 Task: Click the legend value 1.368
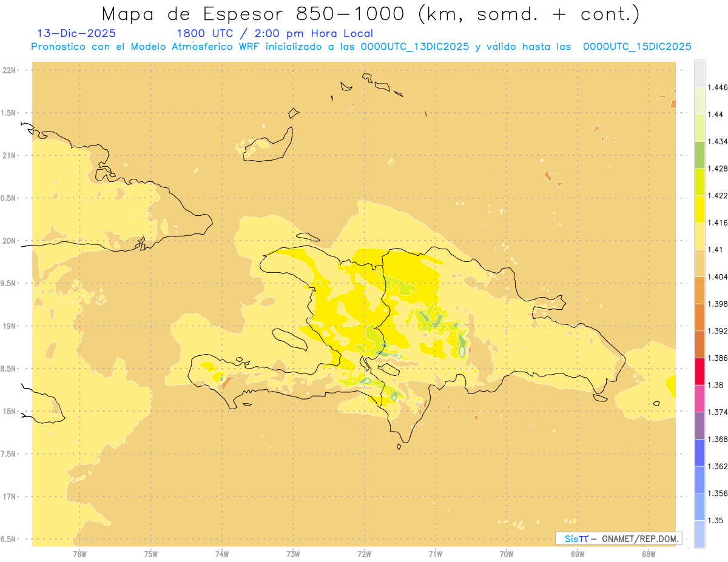click(x=719, y=440)
